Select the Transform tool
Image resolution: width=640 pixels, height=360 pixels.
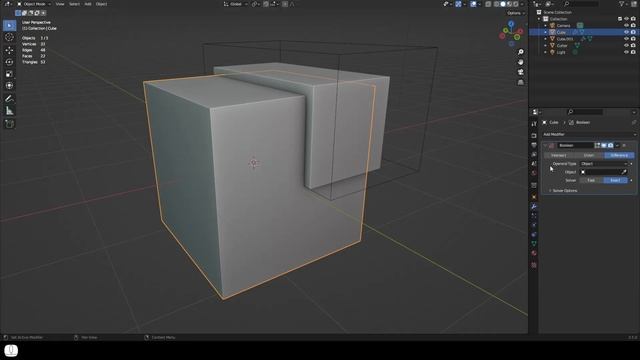9,86
